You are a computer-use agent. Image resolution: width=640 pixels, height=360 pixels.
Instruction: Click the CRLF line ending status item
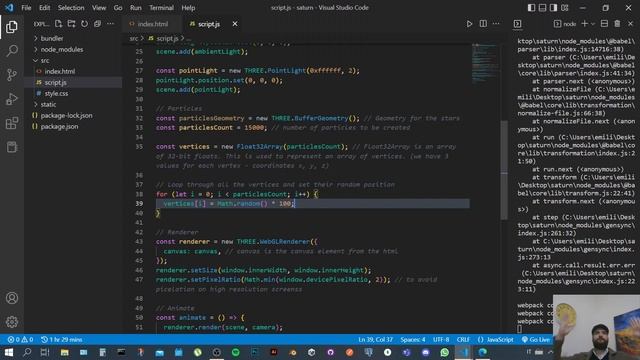pos(463,340)
